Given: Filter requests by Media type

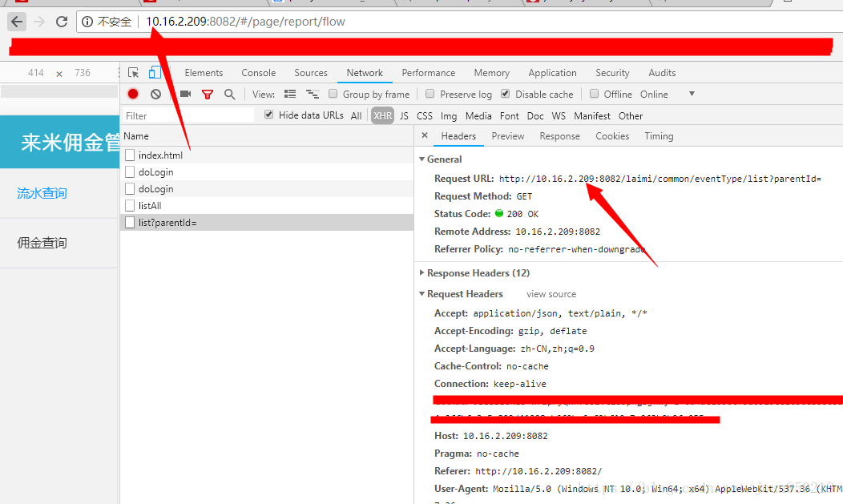Looking at the screenshot, I should pos(478,115).
